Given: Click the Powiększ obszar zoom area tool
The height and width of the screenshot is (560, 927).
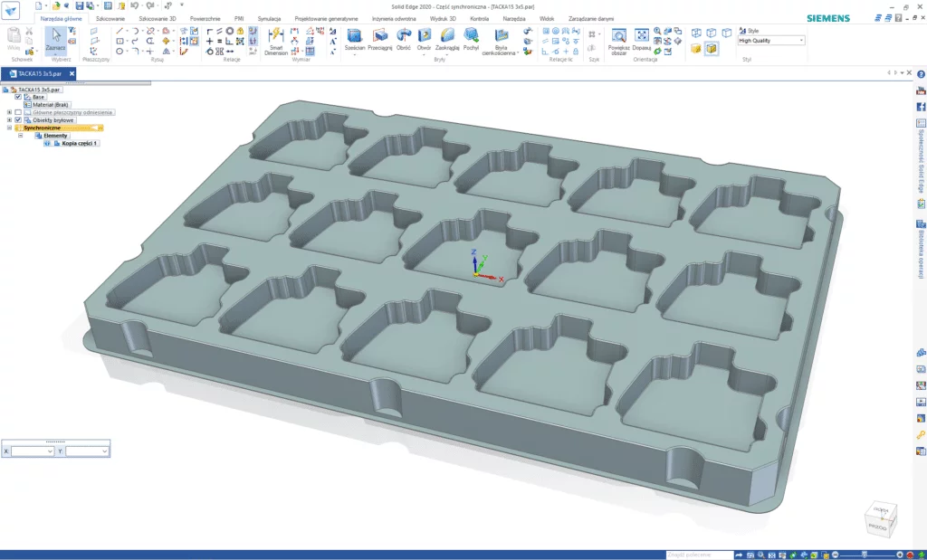Looking at the screenshot, I should 618,36.
